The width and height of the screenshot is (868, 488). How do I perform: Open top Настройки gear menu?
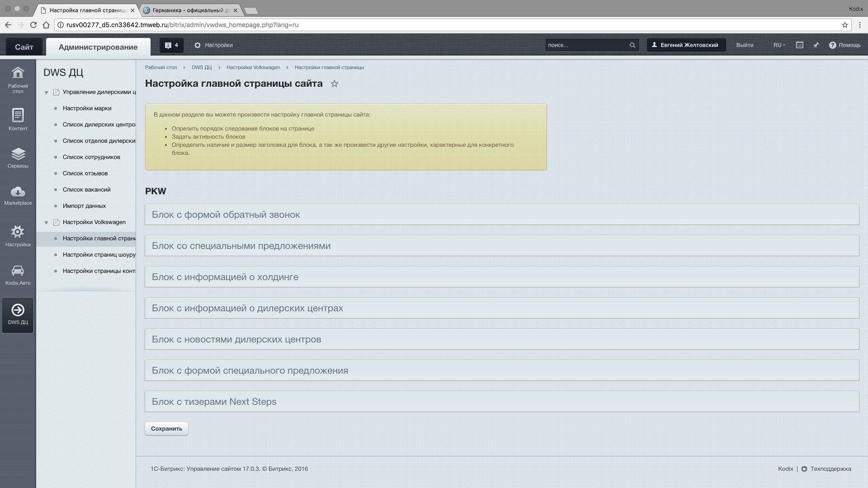213,45
